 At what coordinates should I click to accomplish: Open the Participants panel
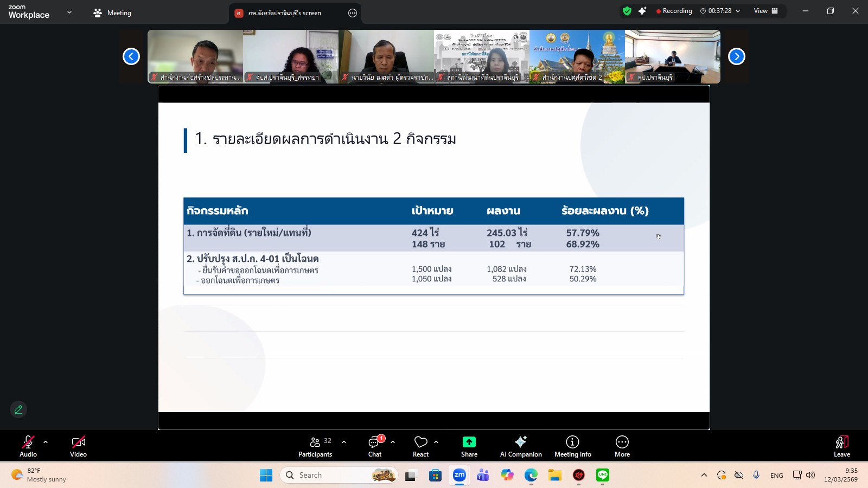[315, 446]
